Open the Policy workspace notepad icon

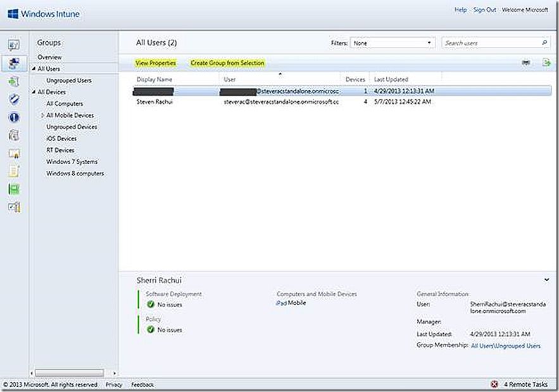14,171
